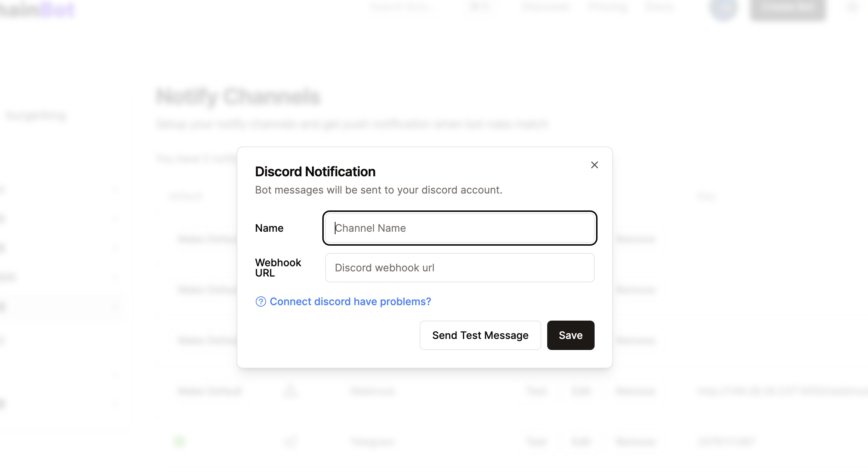Click blurred "Make Default" below the dialog

point(210,391)
